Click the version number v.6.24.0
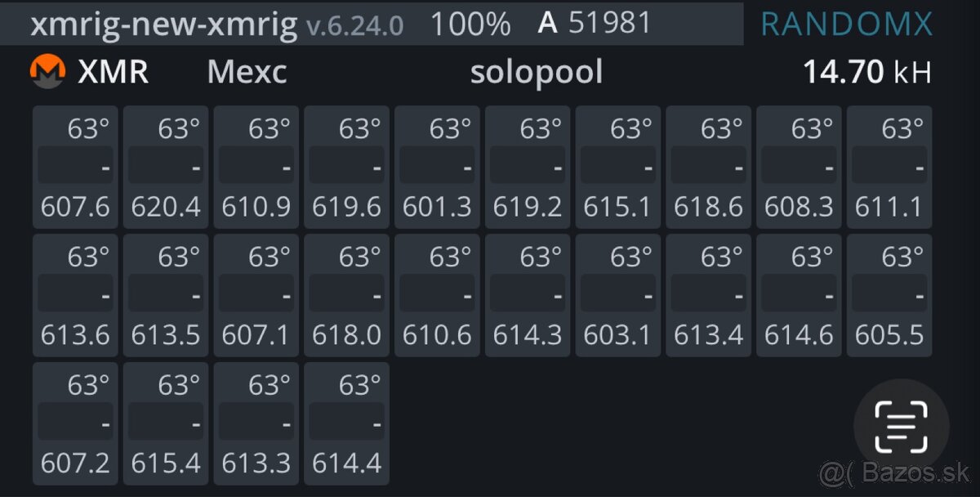 353,25
